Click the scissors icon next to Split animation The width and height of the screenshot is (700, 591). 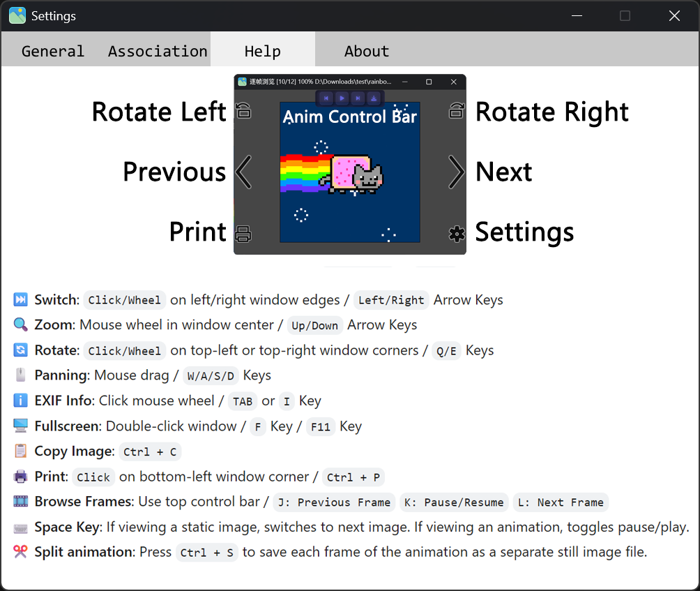(19, 551)
